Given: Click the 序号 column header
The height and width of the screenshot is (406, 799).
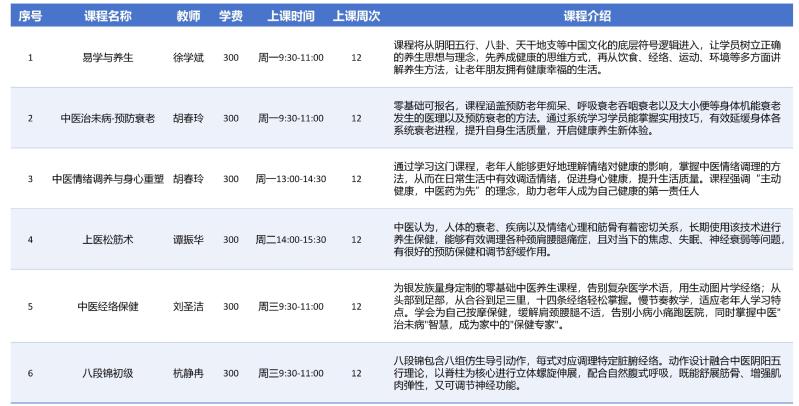Looking at the screenshot, I should click(x=30, y=17).
